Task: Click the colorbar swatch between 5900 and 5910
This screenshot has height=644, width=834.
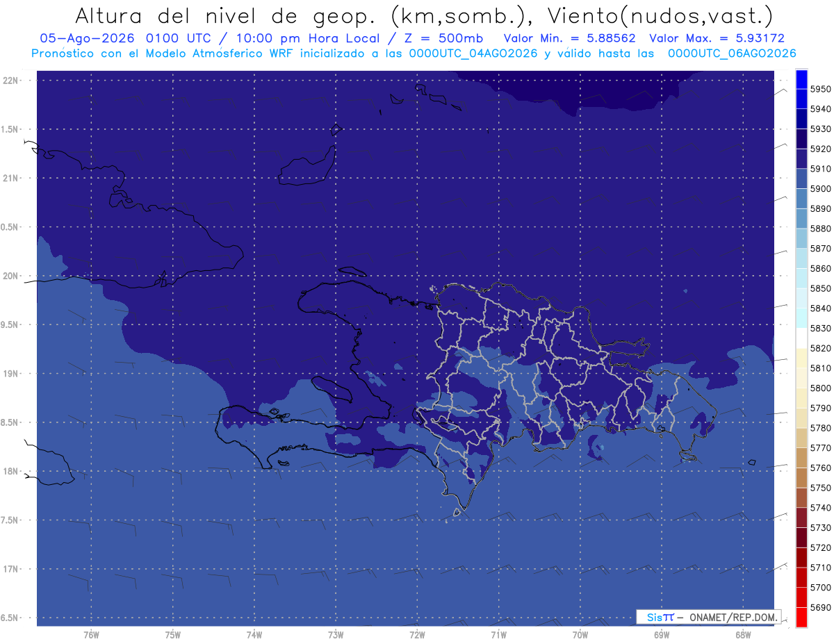Action: pyautogui.click(x=801, y=179)
